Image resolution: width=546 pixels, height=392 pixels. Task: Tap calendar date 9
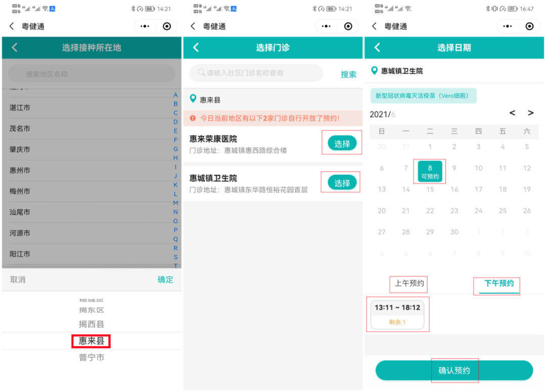pos(454,168)
